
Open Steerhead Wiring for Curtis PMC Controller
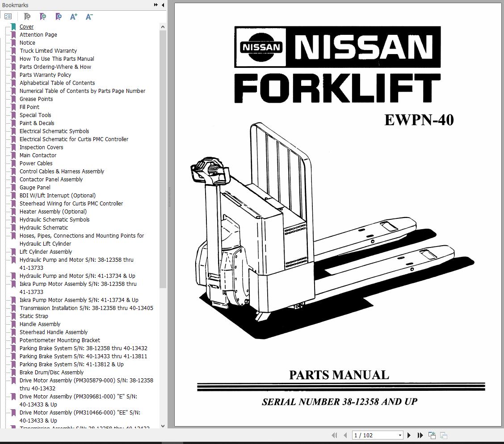[71, 203]
